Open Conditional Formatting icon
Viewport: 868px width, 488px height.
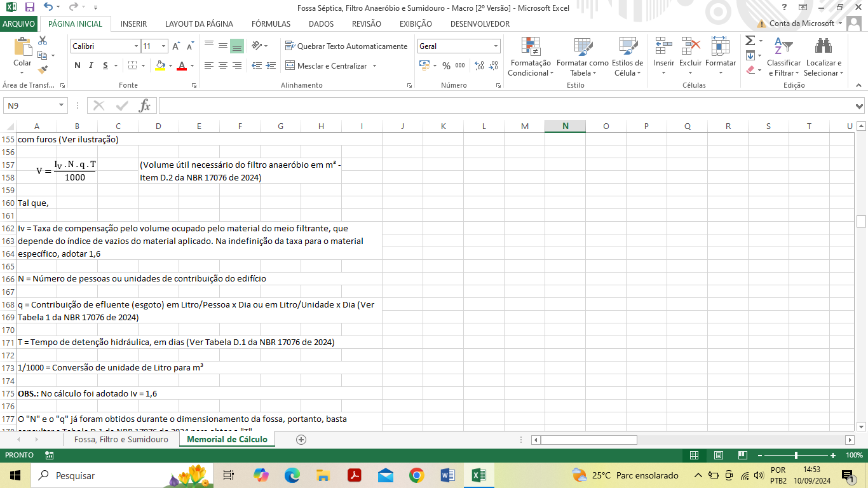(x=530, y=47)
